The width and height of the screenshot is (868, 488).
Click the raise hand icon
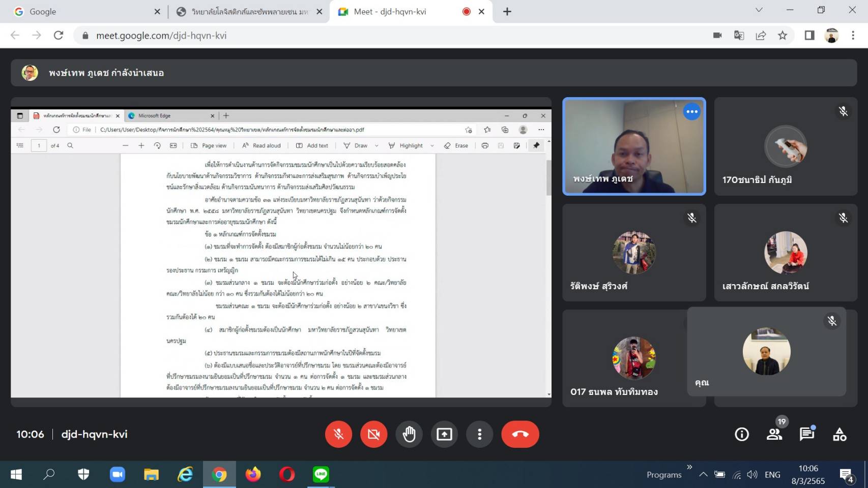point(409,434)
